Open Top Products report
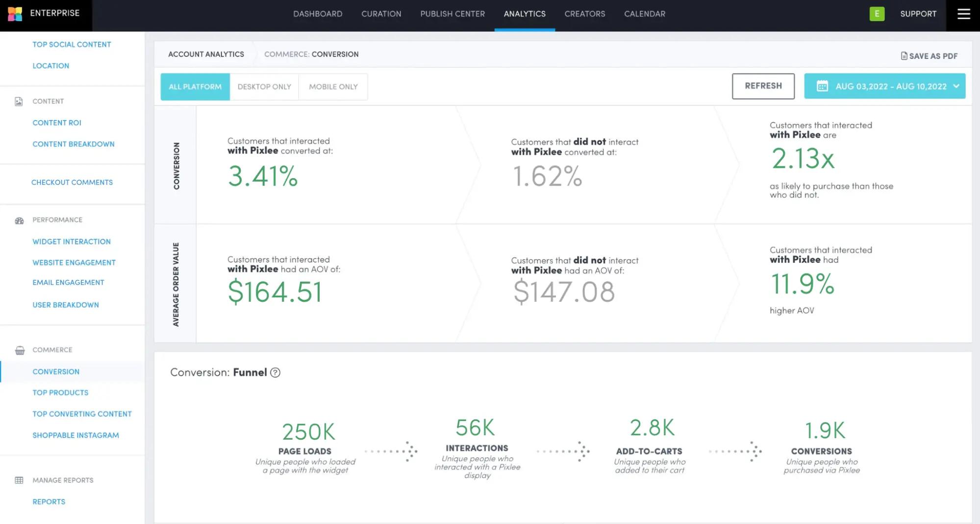980x524 pixels. (x=60, y=393)
